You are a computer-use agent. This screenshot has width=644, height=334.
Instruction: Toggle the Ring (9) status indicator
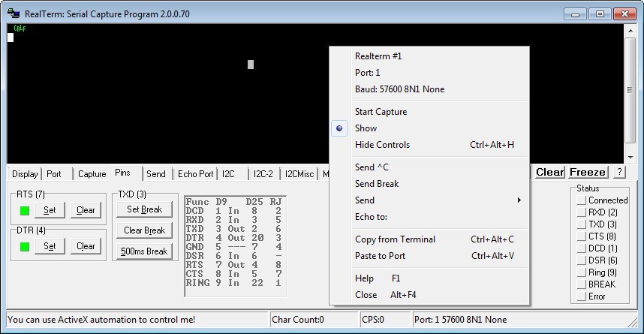581,272
